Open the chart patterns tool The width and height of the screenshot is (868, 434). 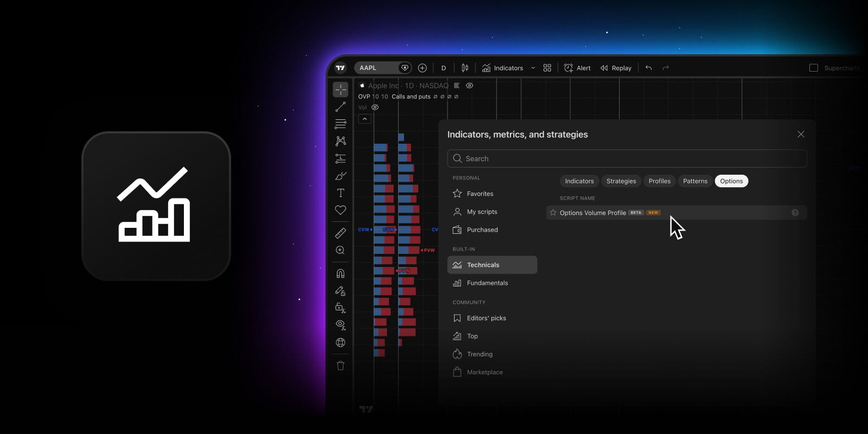point(341,141)
